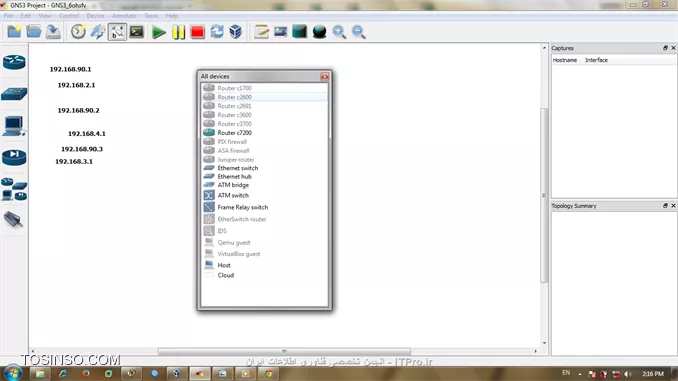Screen dimensions: 678x381
Task: Select Ethernet switch in device list
Action: [x=265, y=168]
